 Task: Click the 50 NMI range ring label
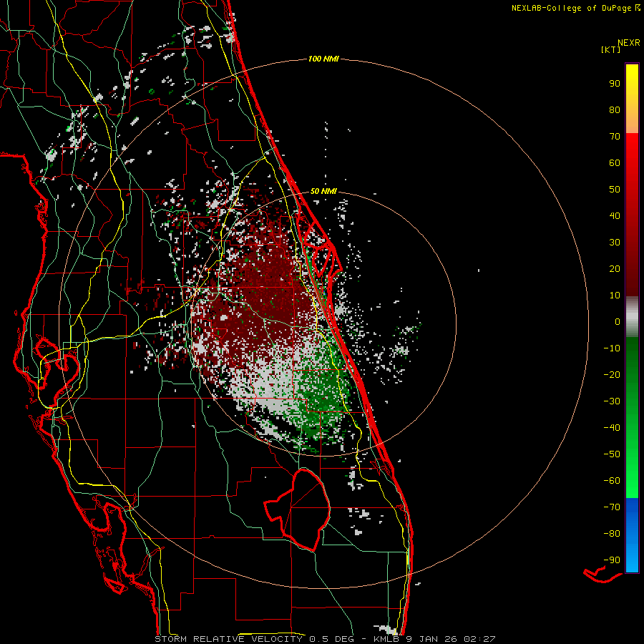pos(323,191)
